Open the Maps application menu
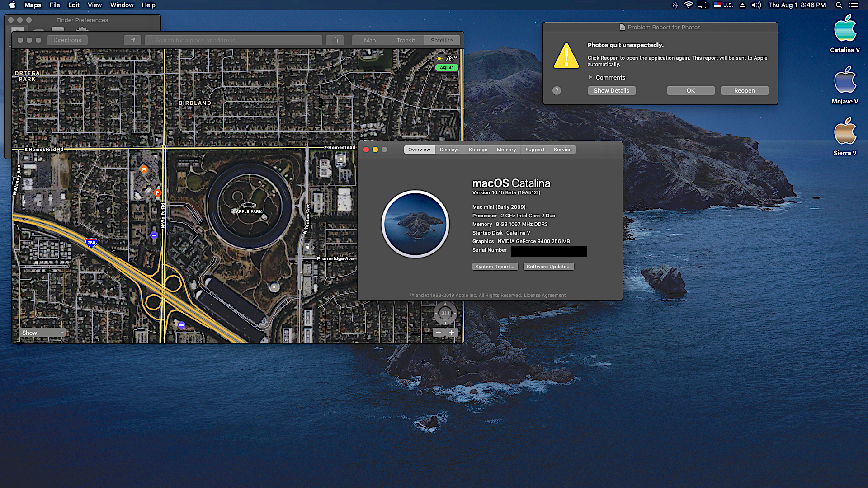Screen dimensions: 868x488 [x=33, y=5]
